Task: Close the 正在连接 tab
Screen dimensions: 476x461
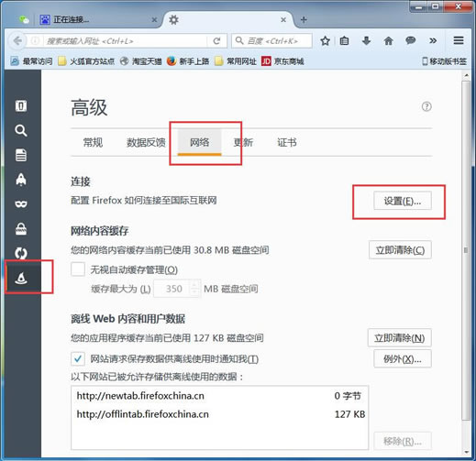Action: coord(154,20)
